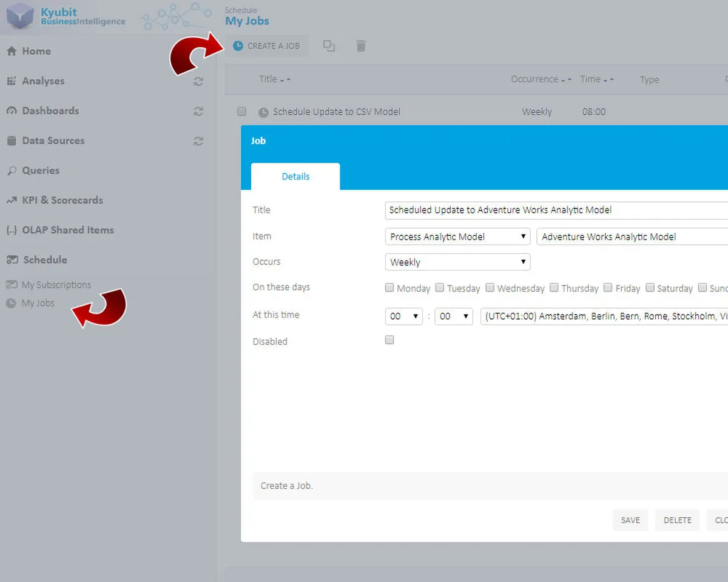Click the Data Sources database icon
Image resolution: width=728 pixels, height=582 pixels.
pos(11,141)
